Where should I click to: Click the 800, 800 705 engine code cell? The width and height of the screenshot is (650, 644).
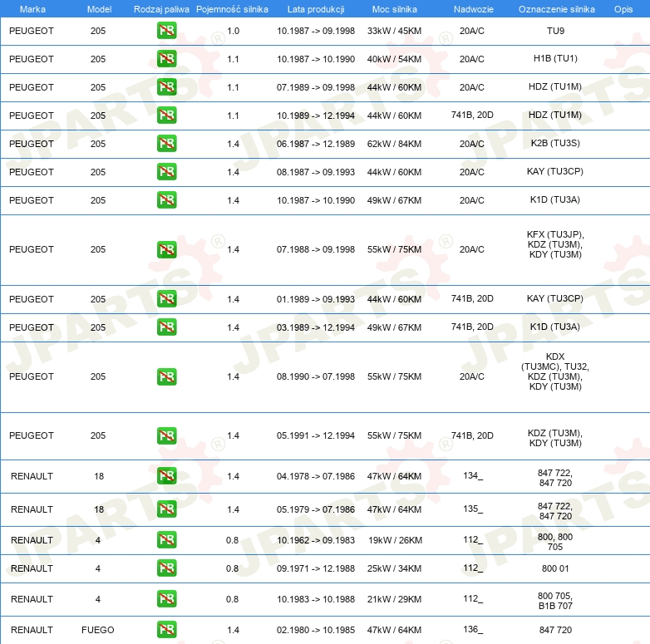pos(555,542)
